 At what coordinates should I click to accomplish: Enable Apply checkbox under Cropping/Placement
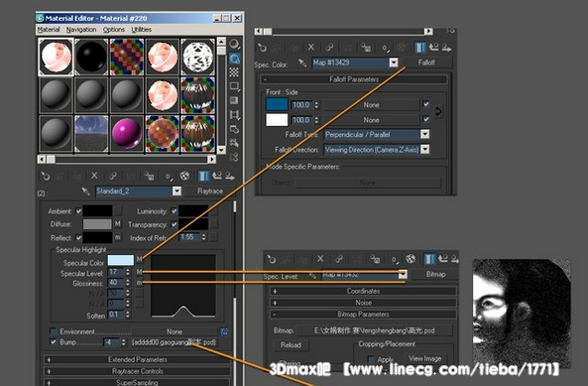371,359
